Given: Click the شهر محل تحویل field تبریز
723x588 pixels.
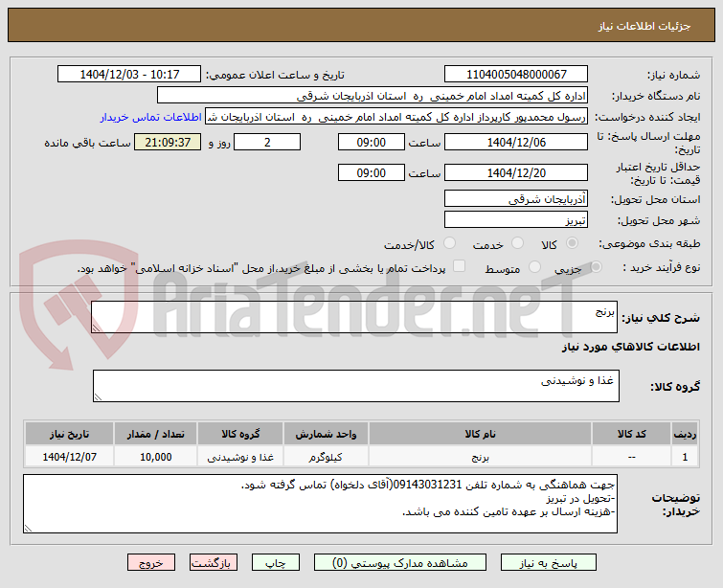Looking at the screenshot, I should pyautogui.click(x=516, y=220).
